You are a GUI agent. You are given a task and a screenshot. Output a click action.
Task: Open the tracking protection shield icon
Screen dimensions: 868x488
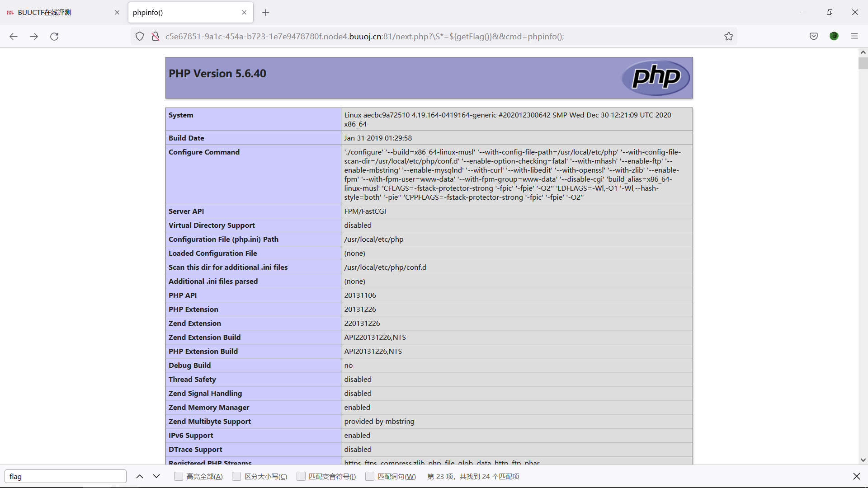coord(140,37)
